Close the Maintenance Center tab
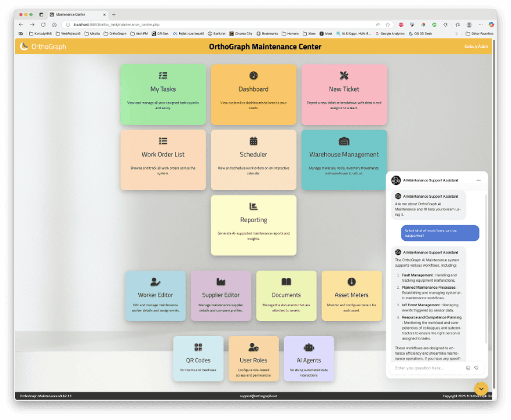 pyautogui.click(x=104, y=15)
